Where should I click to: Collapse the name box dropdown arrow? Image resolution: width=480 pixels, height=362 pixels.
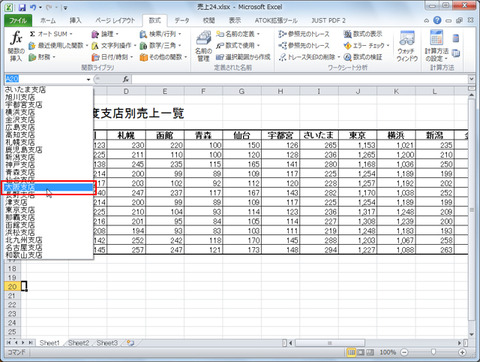click(88, 79)
